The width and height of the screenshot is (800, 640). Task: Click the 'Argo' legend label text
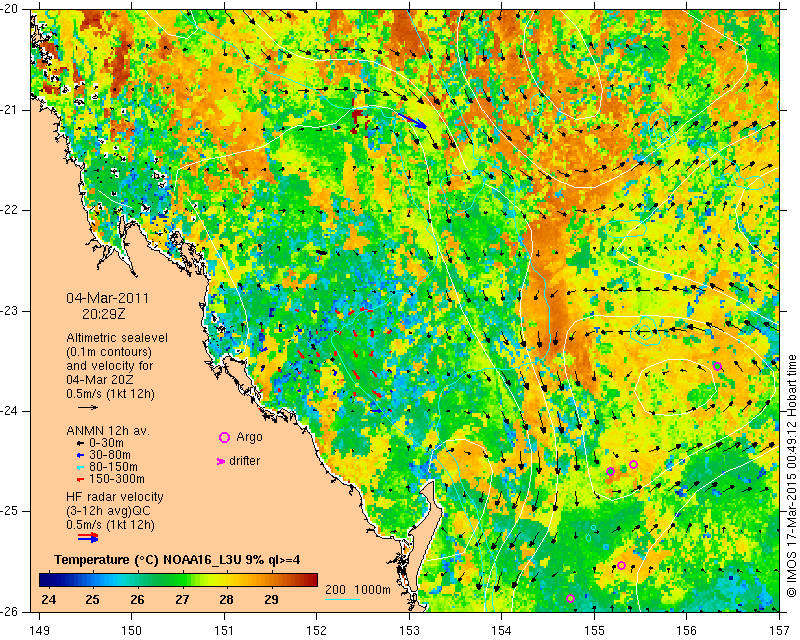[x=249, y=437]
